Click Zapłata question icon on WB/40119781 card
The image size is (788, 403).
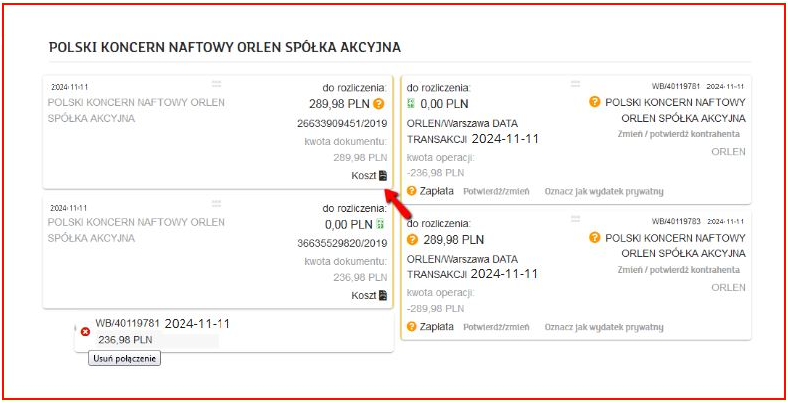[x=412, y=191]
